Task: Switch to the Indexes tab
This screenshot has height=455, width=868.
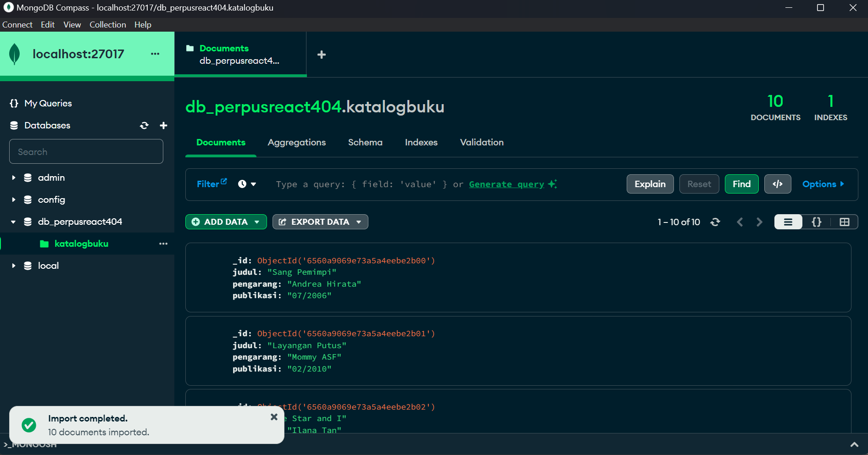Action: point(421,143)
